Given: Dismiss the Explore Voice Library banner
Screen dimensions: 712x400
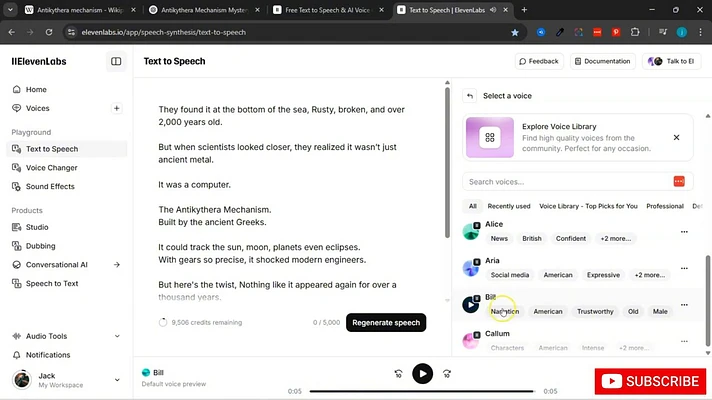Looking at the screenshot, I should pos(676,137).
